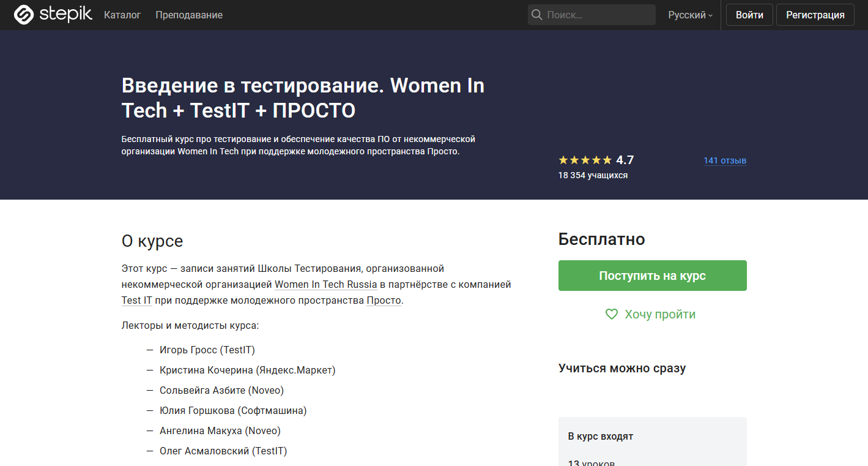Image resolution: width=868 pixels, height=466 pixels.
Task: Select Преподавание in the top navigation
Action: pos(188,14)
